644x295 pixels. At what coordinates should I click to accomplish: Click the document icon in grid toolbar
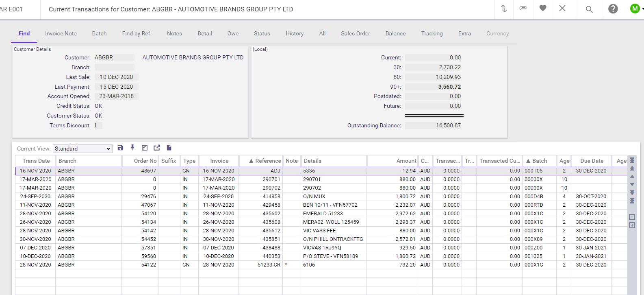169,148
